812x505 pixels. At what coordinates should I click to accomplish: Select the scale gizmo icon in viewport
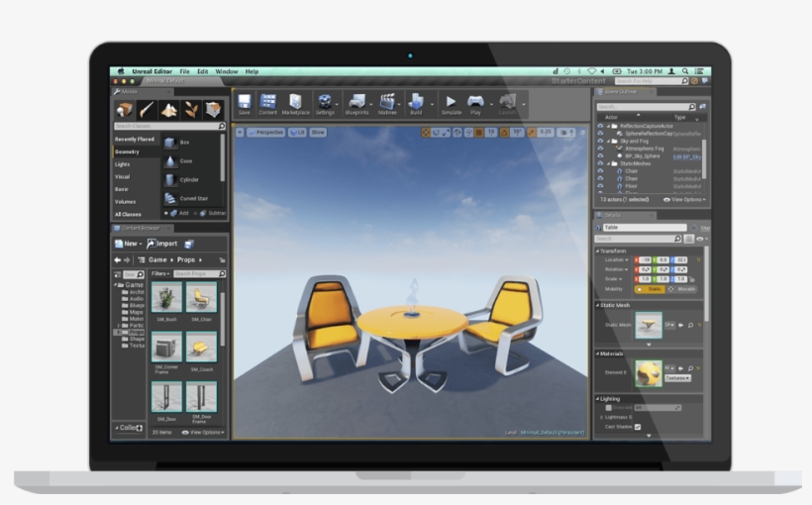pyautogui.click(x=446, y=133)
